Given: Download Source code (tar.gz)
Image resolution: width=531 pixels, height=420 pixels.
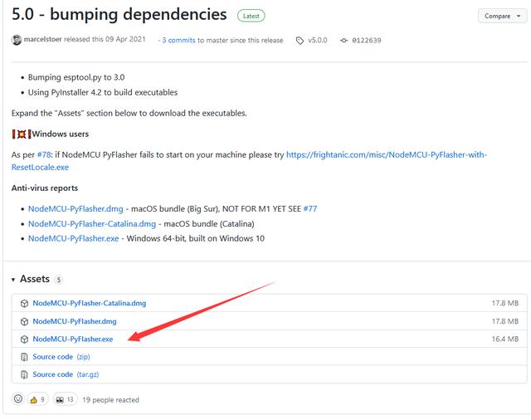Looking at the screenshot, I should (66, 374).
